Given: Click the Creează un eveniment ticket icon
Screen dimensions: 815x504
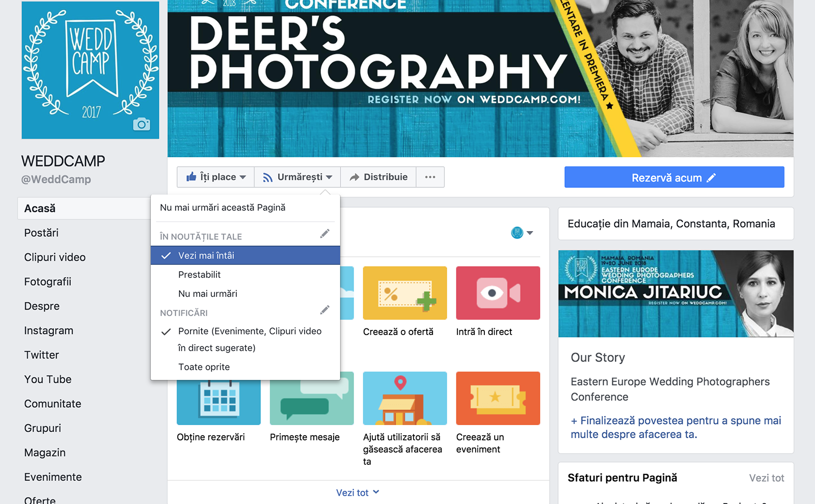Looking at the screenshot, I should click(x=498, y=398).
